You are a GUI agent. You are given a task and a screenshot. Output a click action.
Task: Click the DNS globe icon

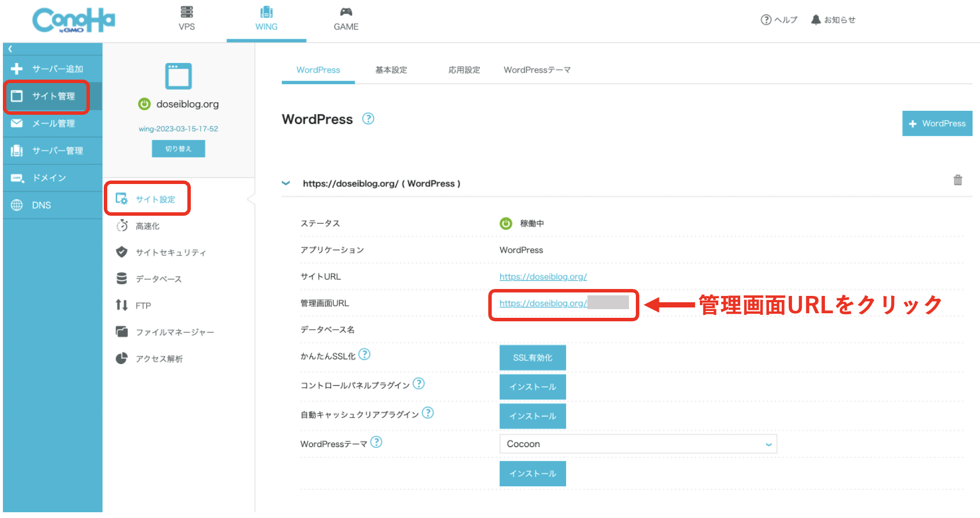tap(17, 205)
